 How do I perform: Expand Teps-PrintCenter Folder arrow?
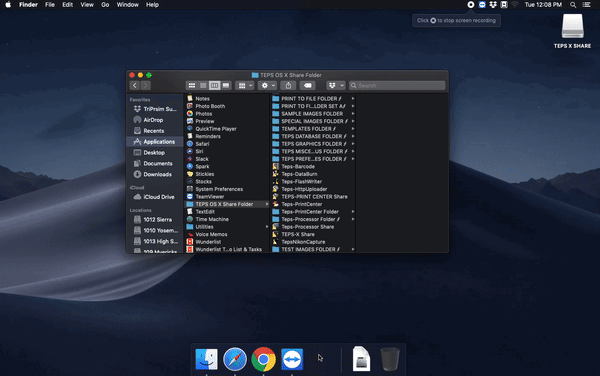pyautogui.click(x=353, y=212)
